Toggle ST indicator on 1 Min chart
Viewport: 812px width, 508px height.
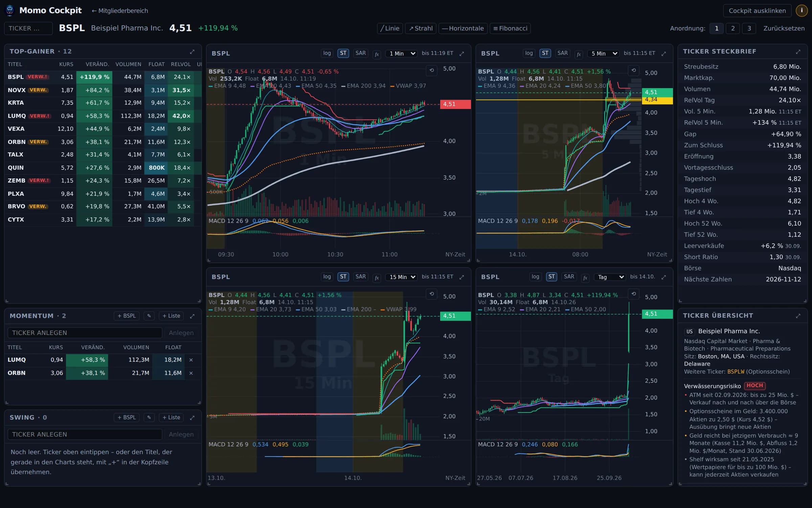pyautogui.click(x=343, y=53)
